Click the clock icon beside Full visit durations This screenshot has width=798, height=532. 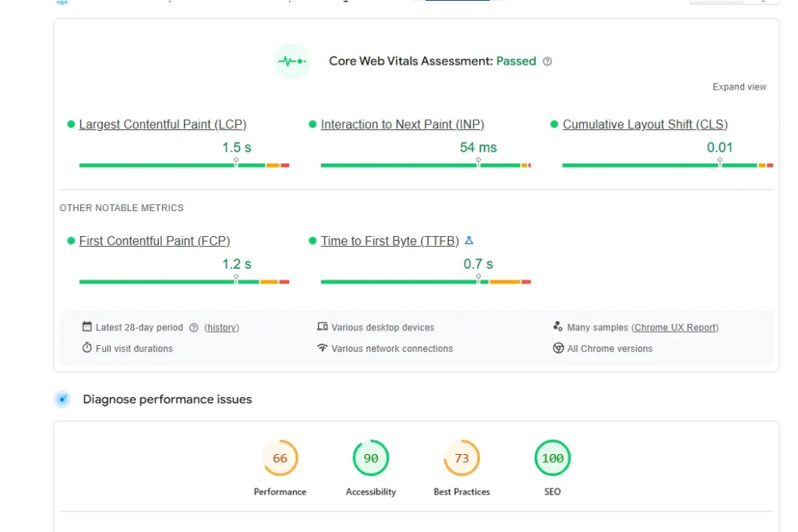pos(87,348)
